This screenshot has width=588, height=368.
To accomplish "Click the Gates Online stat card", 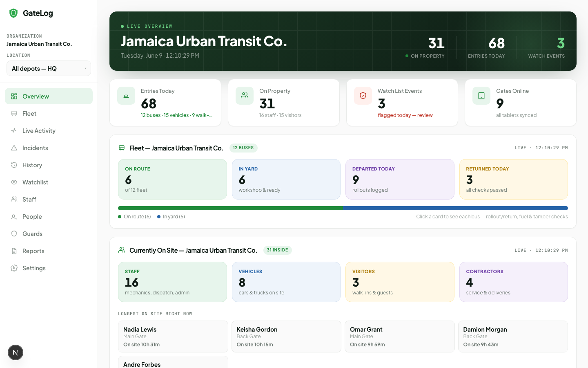I will (x=521, y=103).
